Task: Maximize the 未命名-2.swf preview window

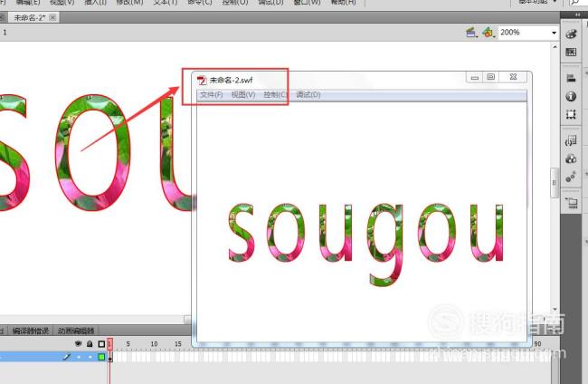Action: click(491, 77)
